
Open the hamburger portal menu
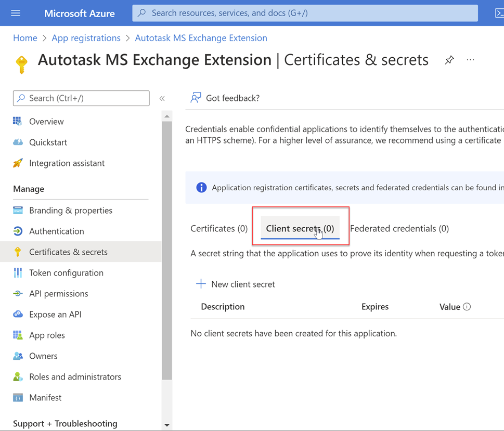(x=16, y=13)
